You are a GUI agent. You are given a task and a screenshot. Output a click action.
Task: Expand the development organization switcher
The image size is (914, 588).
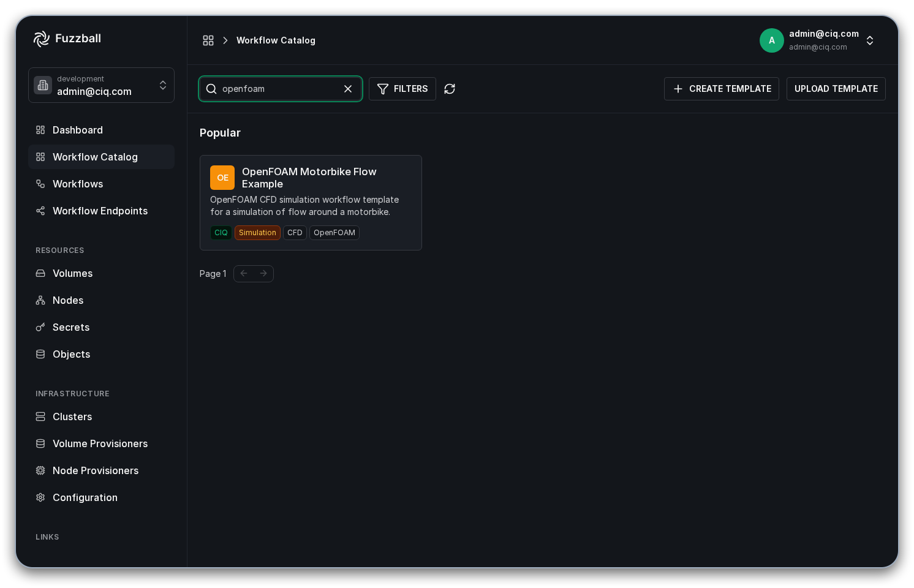[101, 85]
